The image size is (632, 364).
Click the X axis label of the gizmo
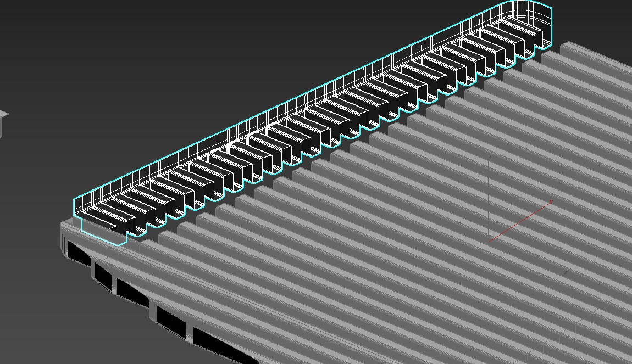tap(566, 273)
